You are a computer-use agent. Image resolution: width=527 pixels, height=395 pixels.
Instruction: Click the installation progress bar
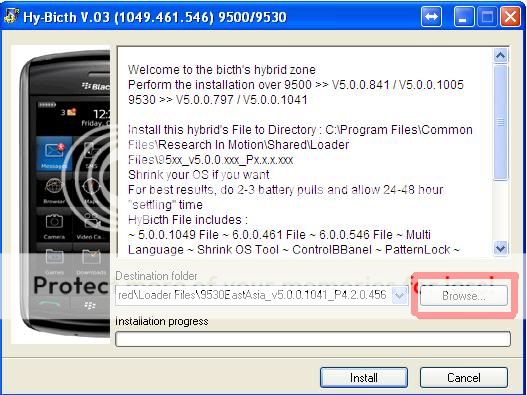(x=313, y=339)
